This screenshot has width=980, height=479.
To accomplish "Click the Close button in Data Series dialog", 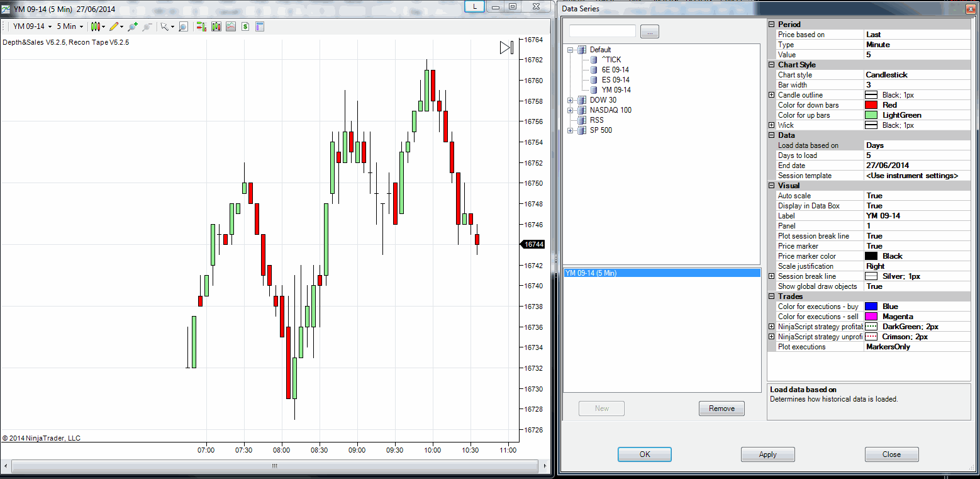I will coord(891,454).
